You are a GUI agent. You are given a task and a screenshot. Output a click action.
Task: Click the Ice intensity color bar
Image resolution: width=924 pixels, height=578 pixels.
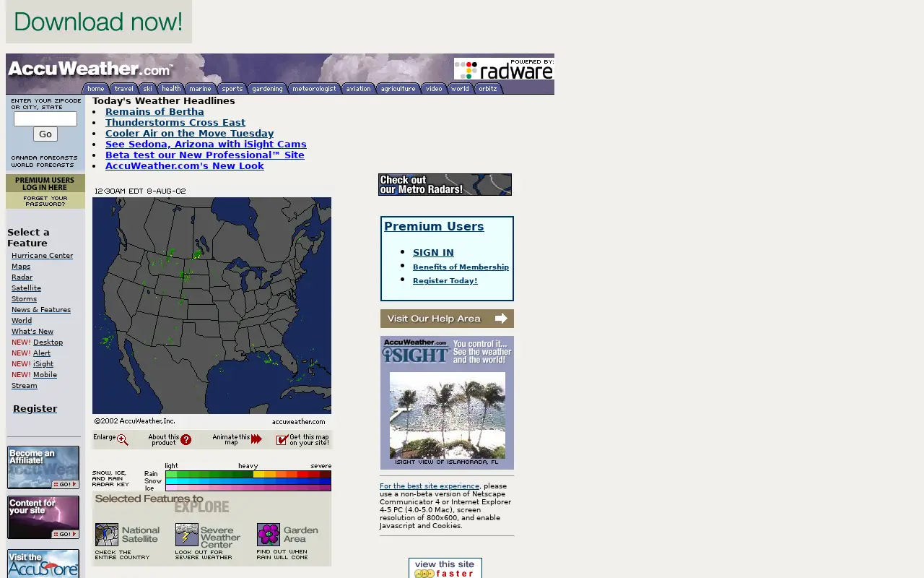(248, 488)
